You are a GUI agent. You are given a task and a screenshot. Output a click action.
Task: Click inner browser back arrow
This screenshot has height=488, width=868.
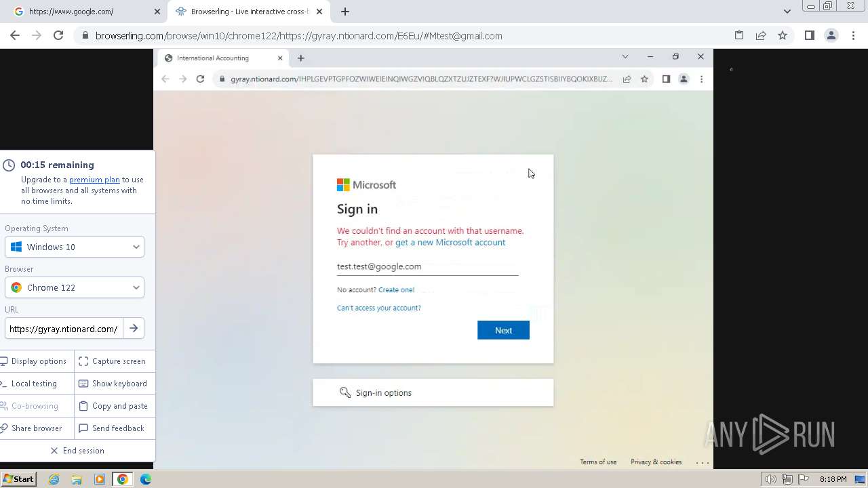click(165, 79)
